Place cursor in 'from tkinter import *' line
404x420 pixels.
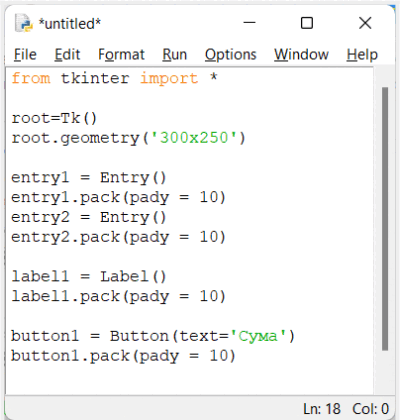pos(114,79)
